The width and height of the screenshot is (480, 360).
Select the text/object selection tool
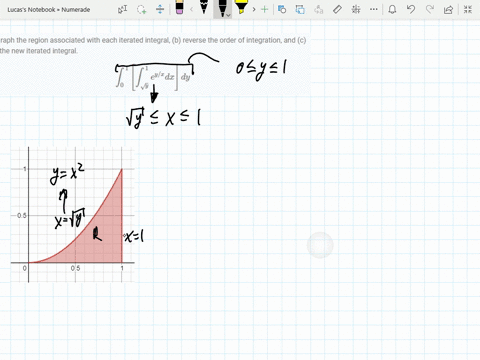coord(122,9)
